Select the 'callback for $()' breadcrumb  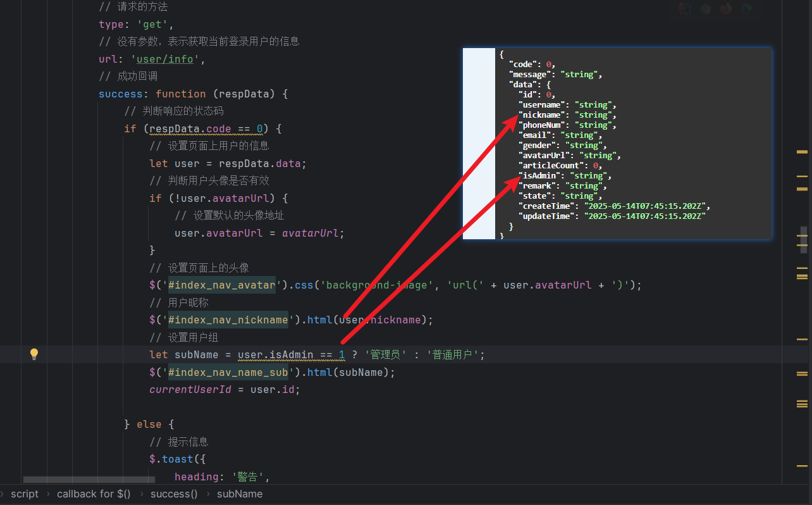tap(94, 494)
